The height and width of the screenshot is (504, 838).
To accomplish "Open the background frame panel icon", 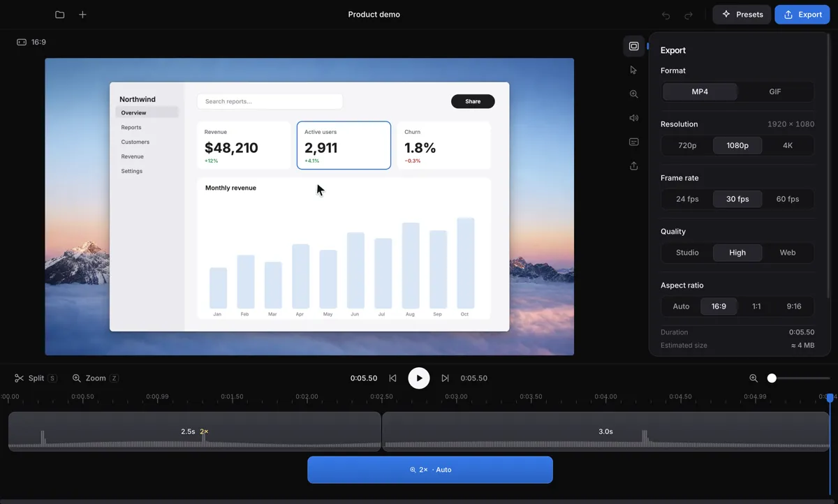I will pyautogui.click(x=633, y=46).
